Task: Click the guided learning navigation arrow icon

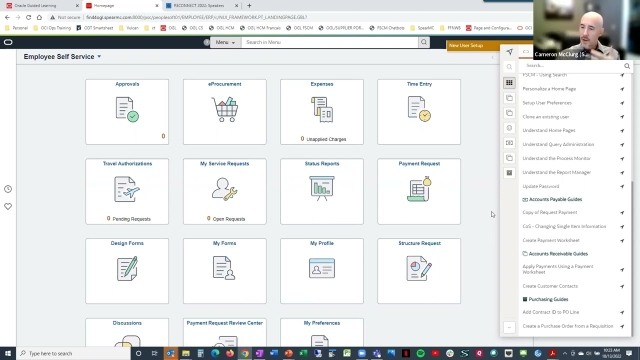Action: click(x=509, y=52)
